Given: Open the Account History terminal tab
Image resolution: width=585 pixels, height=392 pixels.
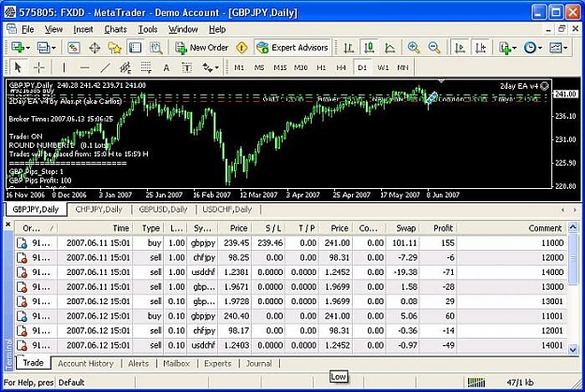Looking at the screenshot, I should point(85,363).
